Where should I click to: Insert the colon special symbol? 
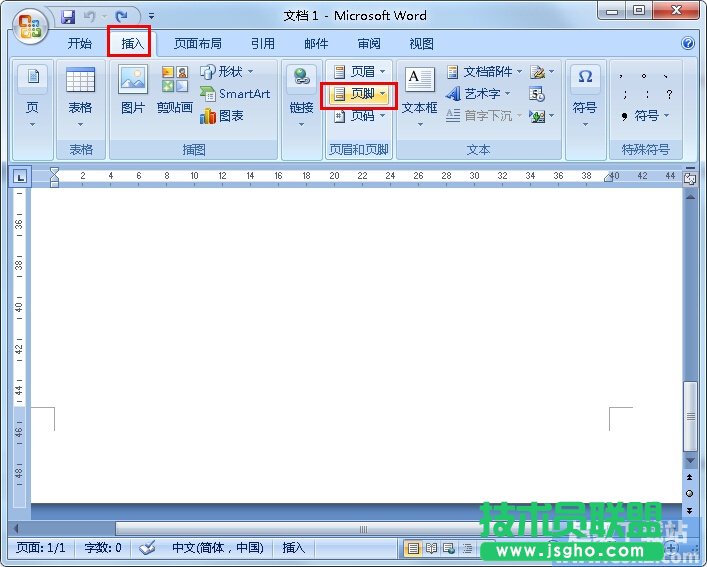click(647, 94)
